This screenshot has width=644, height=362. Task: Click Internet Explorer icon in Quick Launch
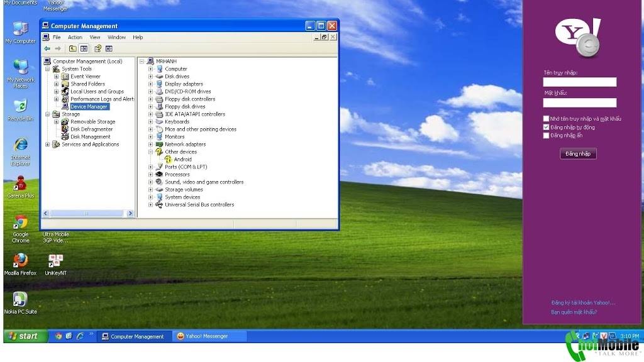point(80,336)
